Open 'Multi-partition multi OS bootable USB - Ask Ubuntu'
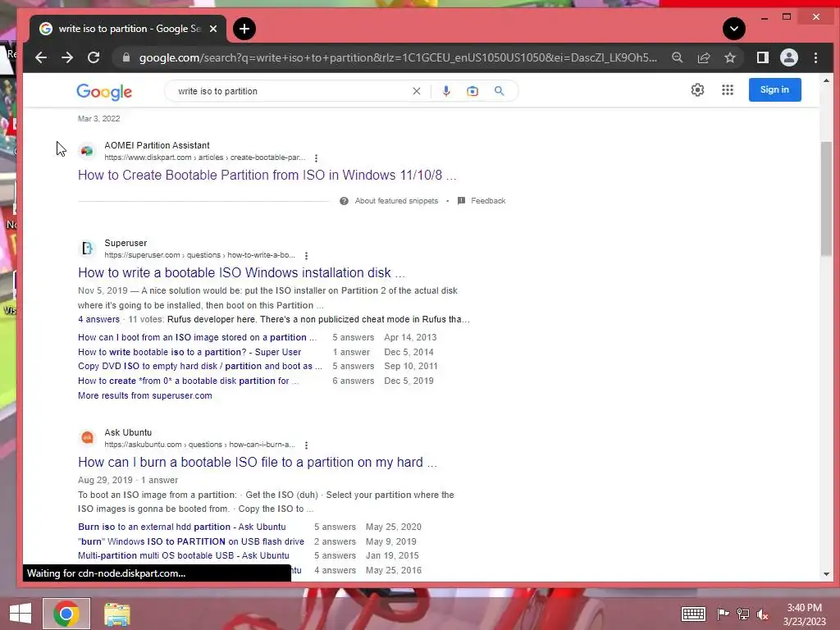The height and width of the screenshot is (630, 840). pos(183,556)
